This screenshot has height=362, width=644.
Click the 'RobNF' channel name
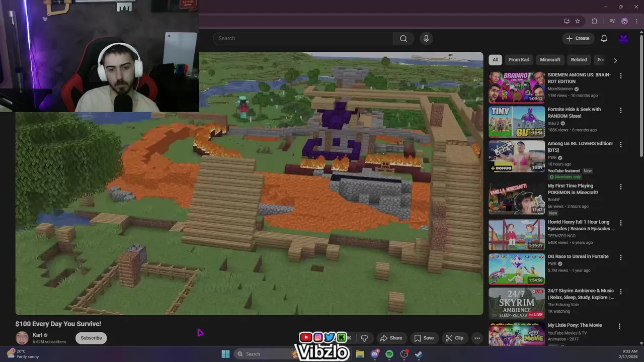[554, 200]
